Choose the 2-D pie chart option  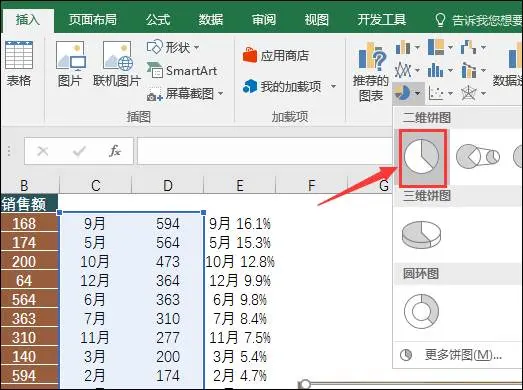422,157
